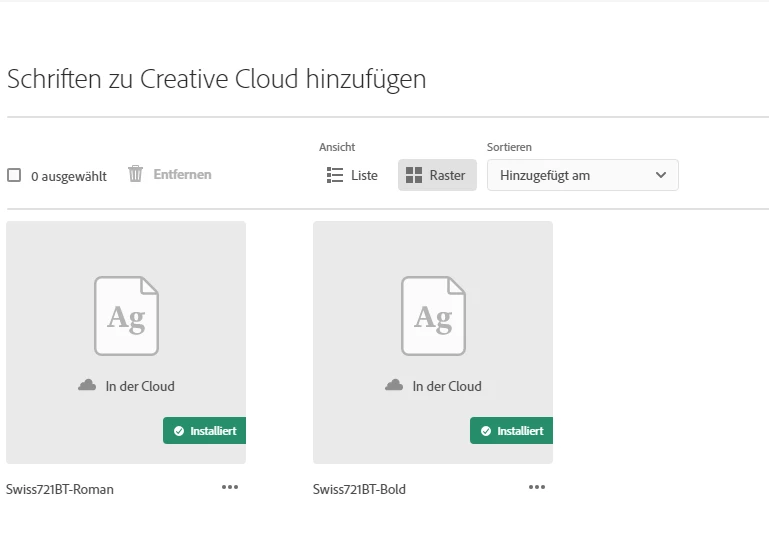This screenshot has height=555, width=769.
Task: Switch to Raster grid view
Action: click(437, 175)
